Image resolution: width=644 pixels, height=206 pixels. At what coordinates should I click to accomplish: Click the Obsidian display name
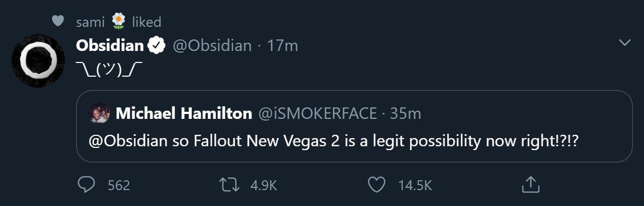[x=110, y=45]
